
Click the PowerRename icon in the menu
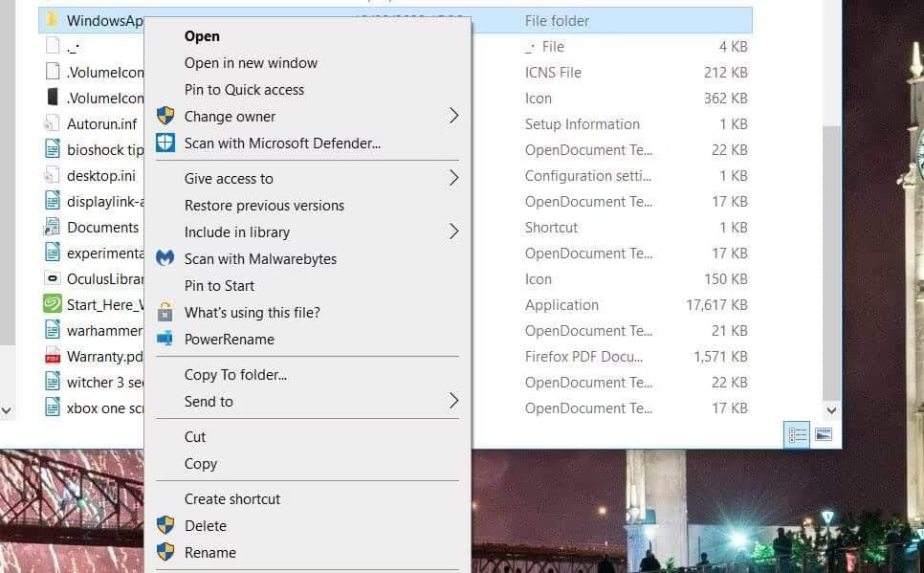(x=166, y=339)
